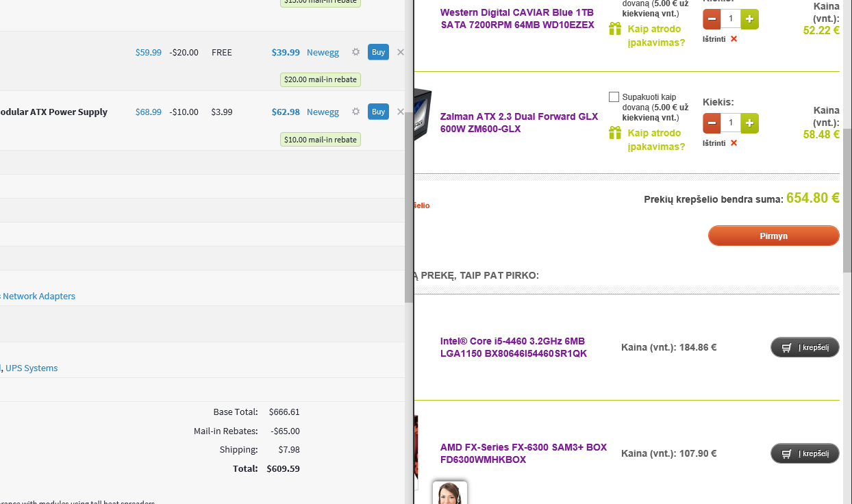
Task: Click gear icon in $39.99 Newegg row
Action: (355, 52)
